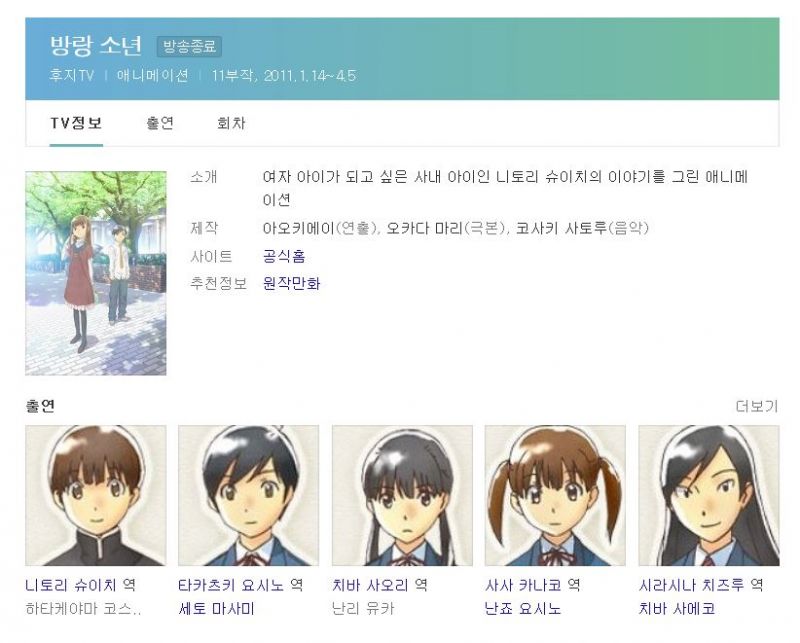
Task: Open the 공식홈 site link
Action: click(284, 256)
